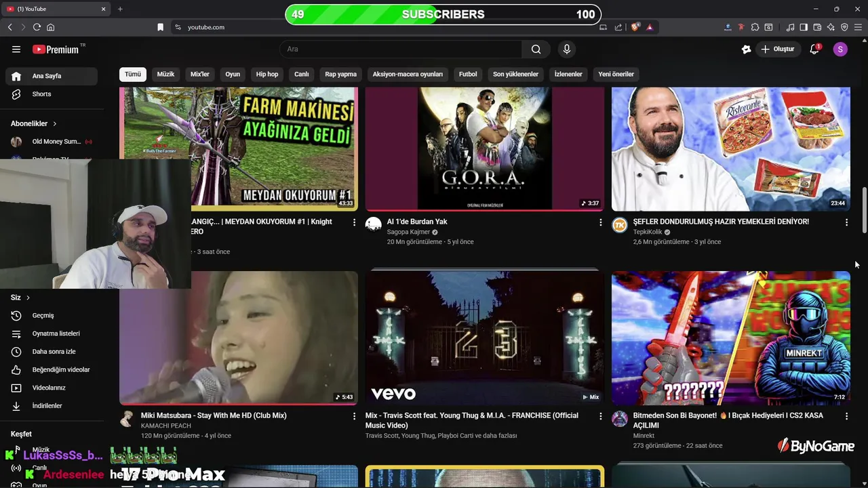Select the Futbol filter chip
Image resolution: width=868 pixels, height=488 pixels.
coord(468,74)
